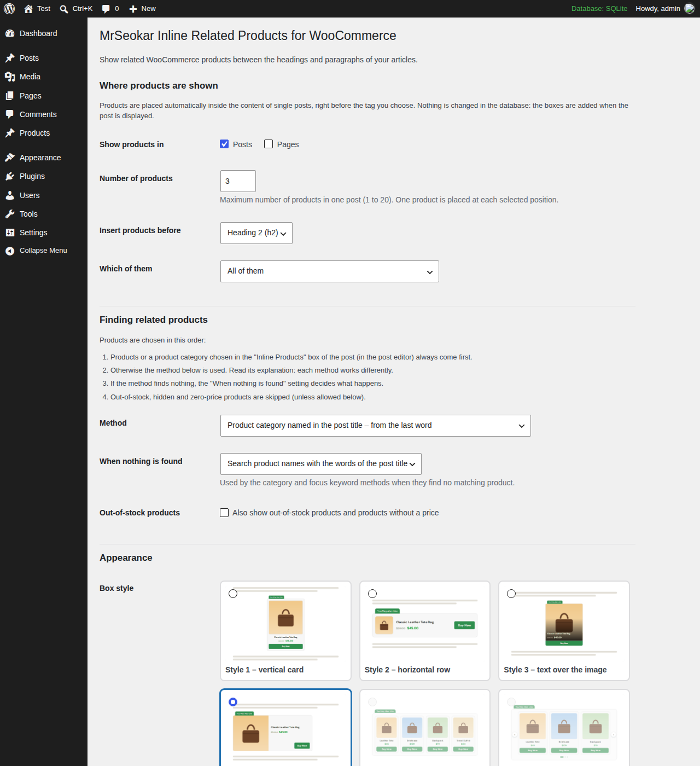This screenshot has height=766, width=700.
Task: Click the Users person icon
Action: point(10,195)
